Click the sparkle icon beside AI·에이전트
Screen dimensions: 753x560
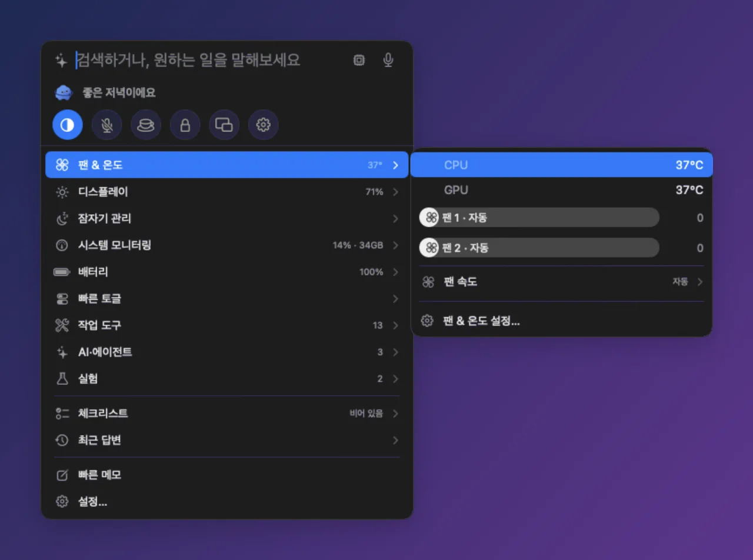62,352
